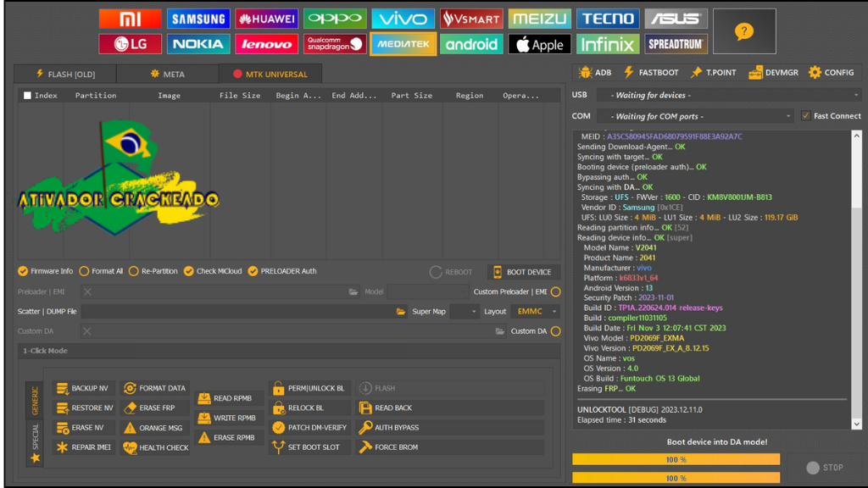Open the Fastboot tool
The height and width of the screenshot is (488, 868).
point(651,73)
